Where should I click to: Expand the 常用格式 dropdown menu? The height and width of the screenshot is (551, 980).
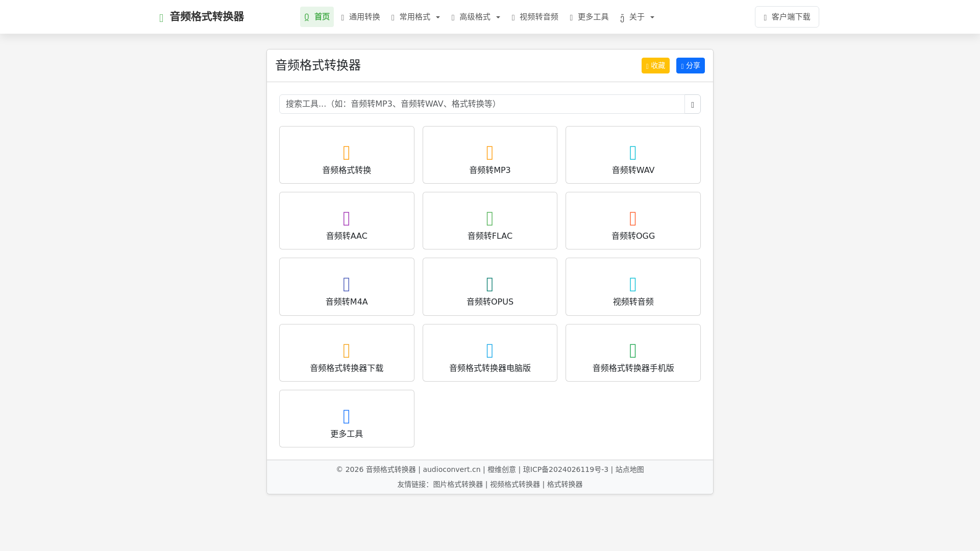coord(415,17)
